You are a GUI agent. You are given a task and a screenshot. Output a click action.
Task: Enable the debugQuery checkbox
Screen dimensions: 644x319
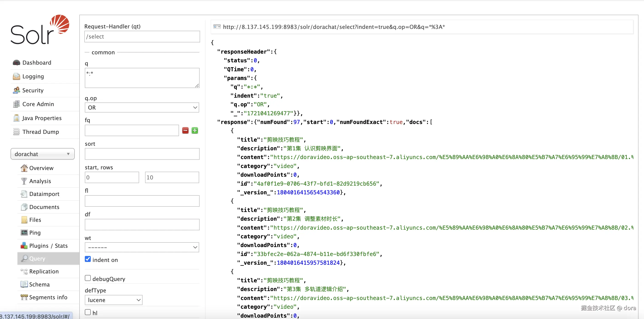88,278
